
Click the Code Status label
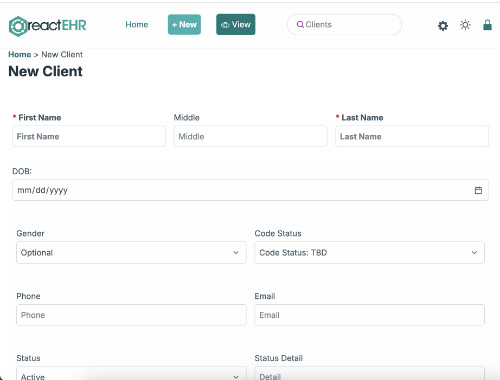click(x=278, y=233)
